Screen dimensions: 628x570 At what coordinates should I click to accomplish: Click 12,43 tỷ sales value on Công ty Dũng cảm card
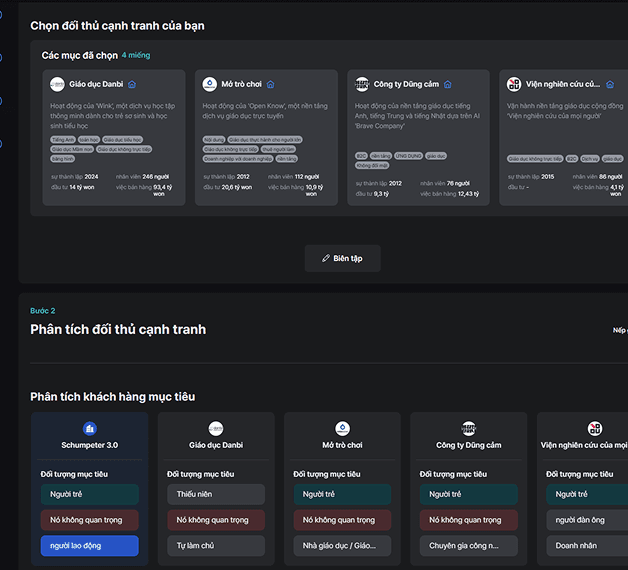(x=468, y=194)
